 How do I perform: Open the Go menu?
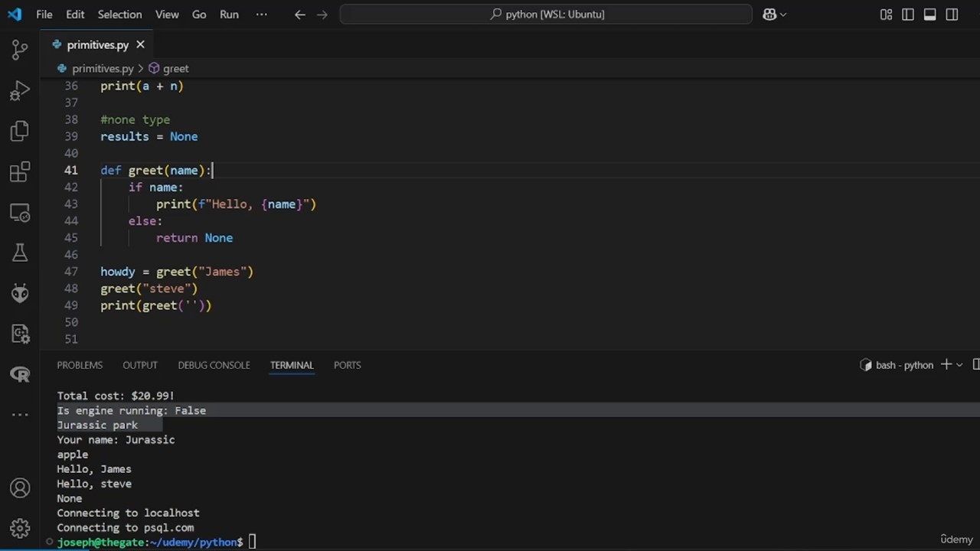click(199, 14)
